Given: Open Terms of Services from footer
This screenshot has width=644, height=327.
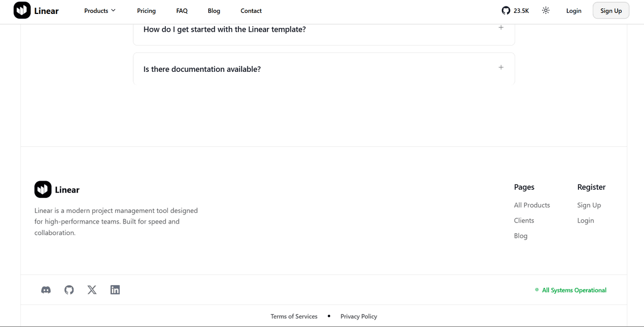Looking at the screenshot, I should [x=294, y=316].
